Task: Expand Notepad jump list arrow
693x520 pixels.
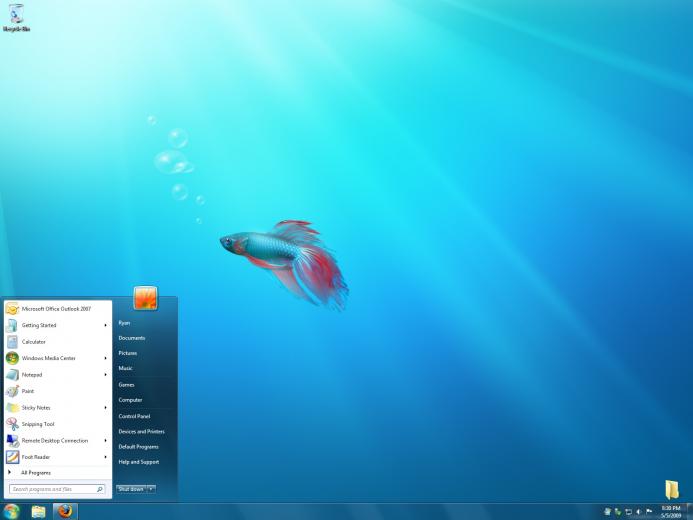Action: [106, 375]
